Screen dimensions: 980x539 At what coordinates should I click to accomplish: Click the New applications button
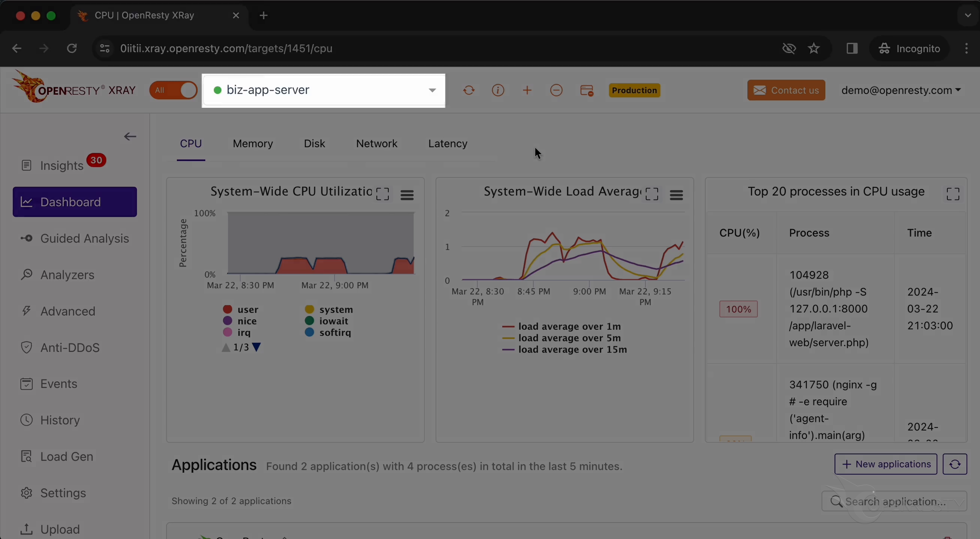(886, 464)
